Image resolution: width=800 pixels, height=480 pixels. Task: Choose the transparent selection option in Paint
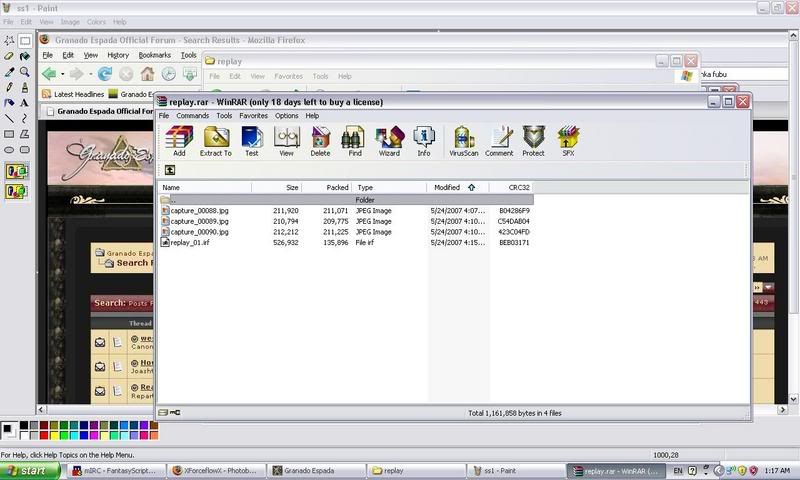click(x=17, y=192)
